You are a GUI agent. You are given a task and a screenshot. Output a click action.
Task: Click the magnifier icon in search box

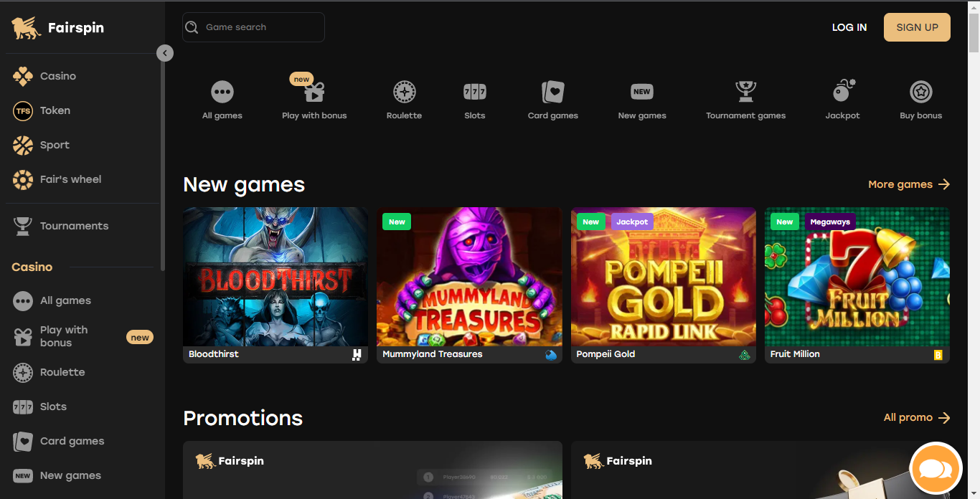click(x=192, y=27)
